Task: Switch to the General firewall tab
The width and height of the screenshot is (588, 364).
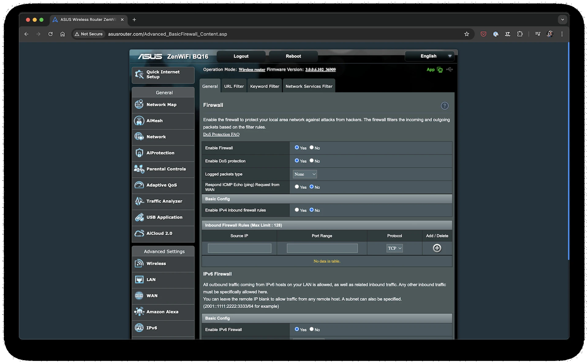Action: 210,86
